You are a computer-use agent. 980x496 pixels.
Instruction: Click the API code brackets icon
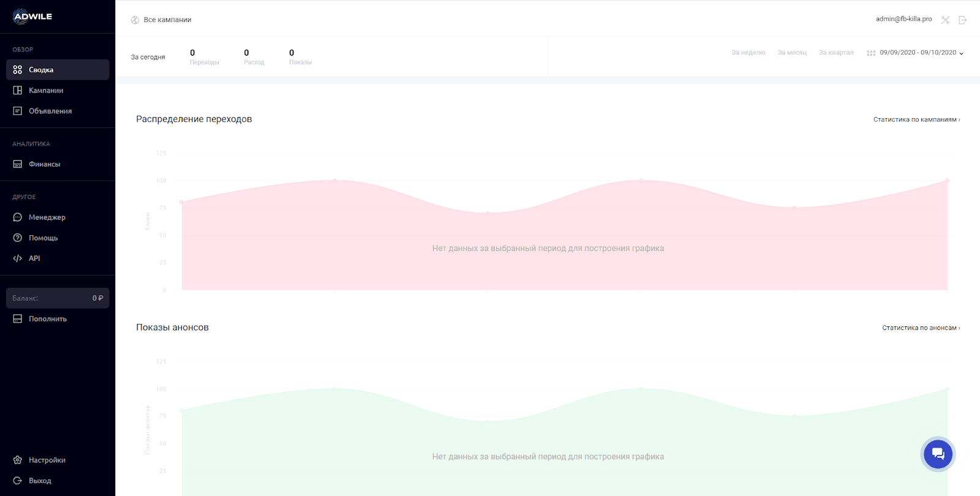pyautogui.click(x=18, y=258)
